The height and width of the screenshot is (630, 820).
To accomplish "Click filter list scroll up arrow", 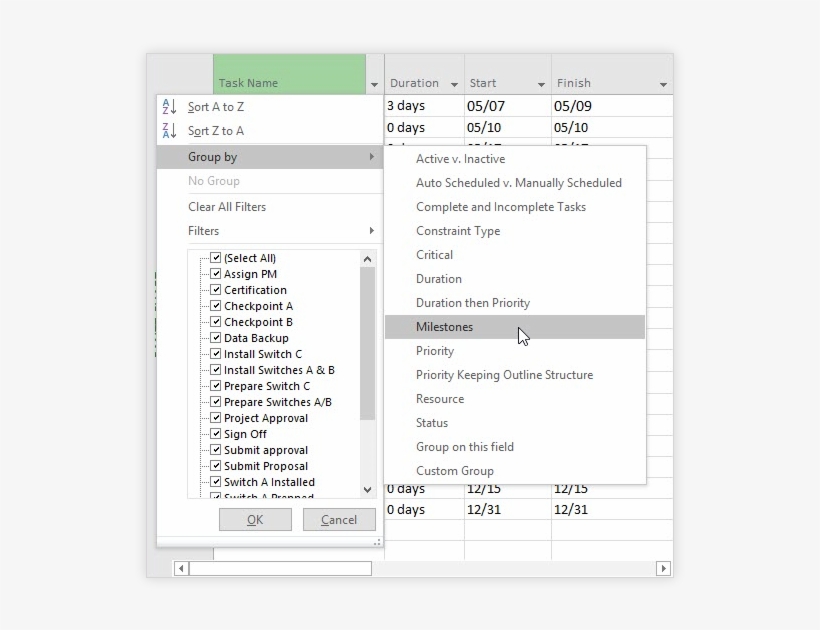I will (367, 259).
